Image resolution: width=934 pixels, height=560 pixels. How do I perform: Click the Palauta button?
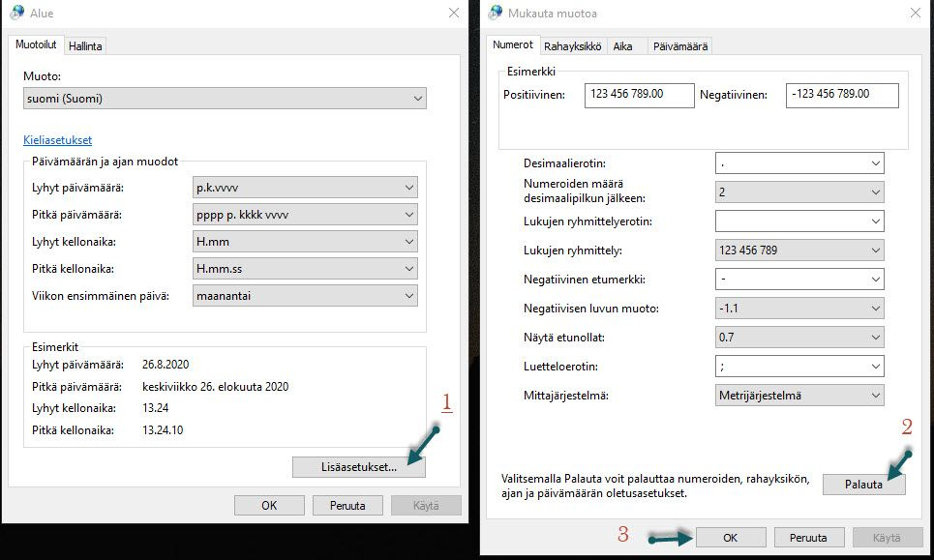coord(863,485)
